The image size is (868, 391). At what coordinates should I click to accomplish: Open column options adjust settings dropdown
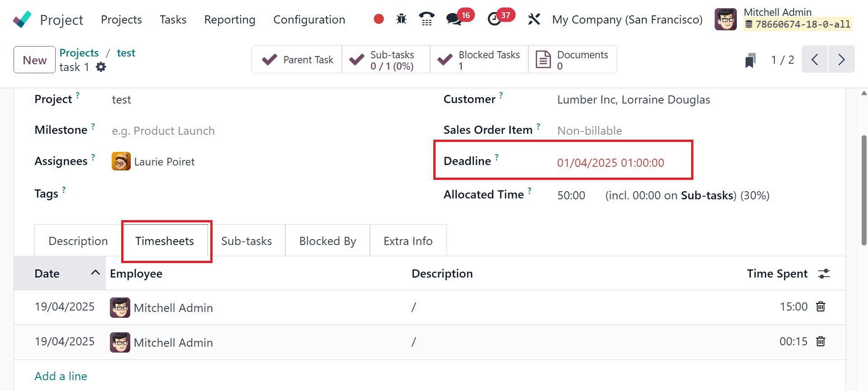tap(824, 273)
